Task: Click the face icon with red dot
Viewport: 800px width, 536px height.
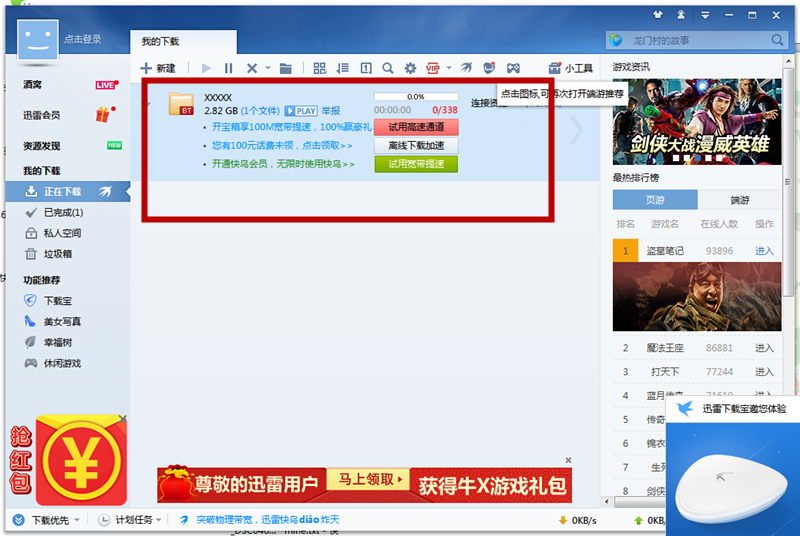Action: 489,67
